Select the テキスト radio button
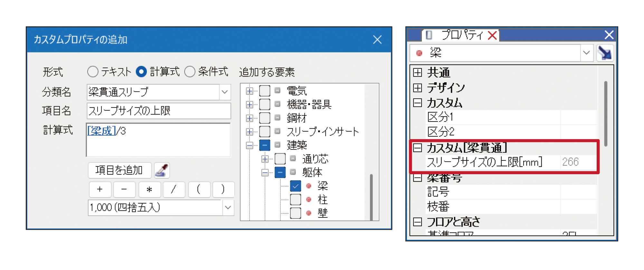The image size is (644, 270). 93,71
